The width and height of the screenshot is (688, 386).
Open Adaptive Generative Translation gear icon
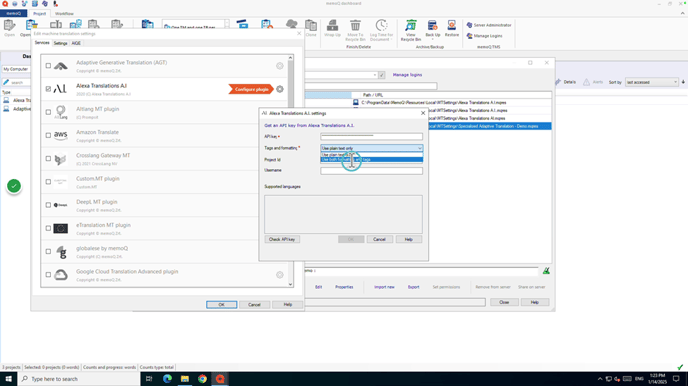click(280, 66)
